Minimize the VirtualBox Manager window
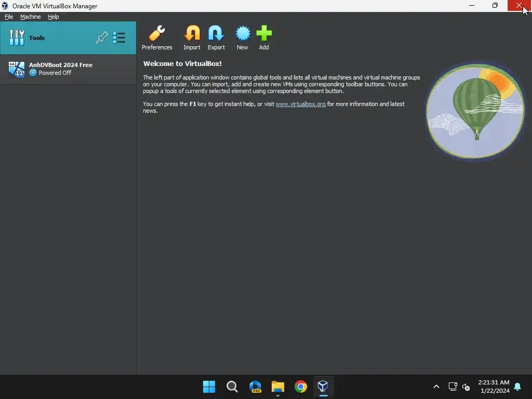532x399 pixels. [472, 5]
